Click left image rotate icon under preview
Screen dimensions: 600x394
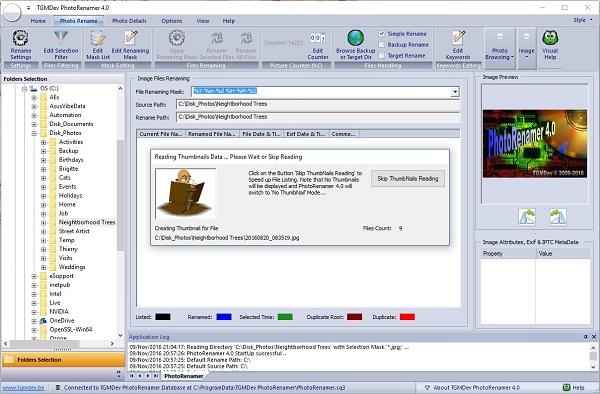tap(527, 217)
